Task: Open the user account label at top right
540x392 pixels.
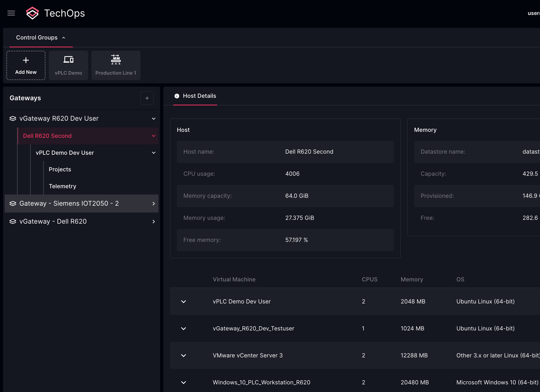Action: coord(534,13)
